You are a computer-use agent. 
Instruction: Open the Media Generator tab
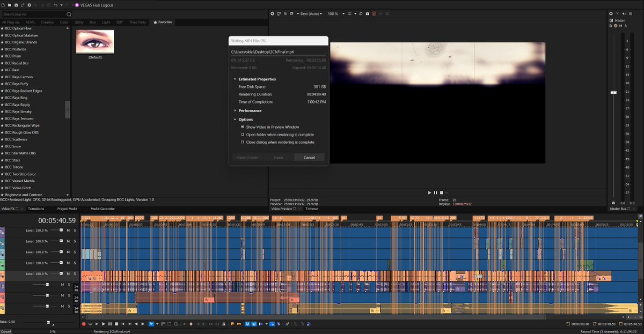click(x=103, y=209)
